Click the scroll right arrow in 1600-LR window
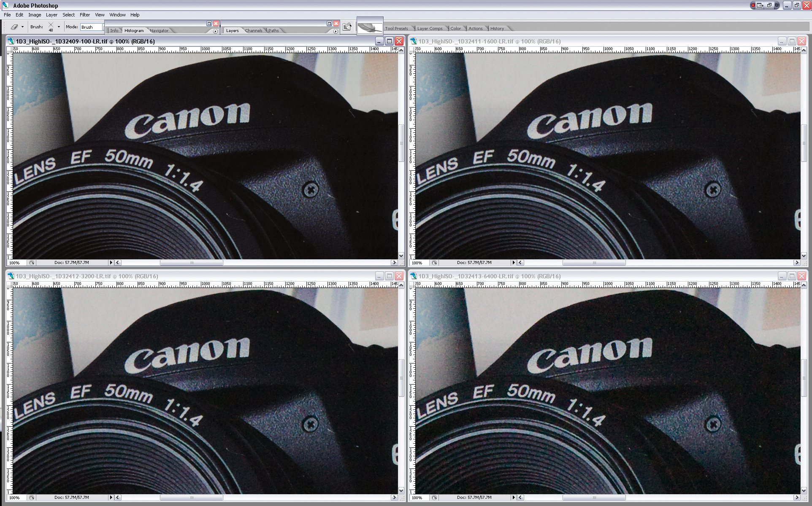Viewport: 812px width, 506px height. click(797, 263)
